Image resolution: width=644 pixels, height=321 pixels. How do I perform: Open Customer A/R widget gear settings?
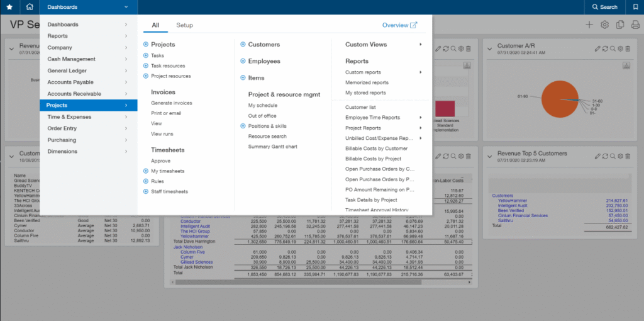click(x=620, y=48)
